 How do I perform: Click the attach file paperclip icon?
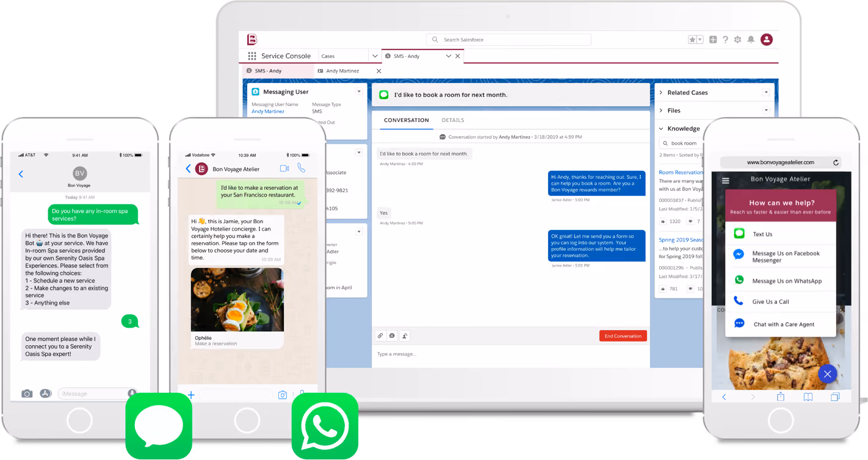pyautogui.click(x=380, y=336)
